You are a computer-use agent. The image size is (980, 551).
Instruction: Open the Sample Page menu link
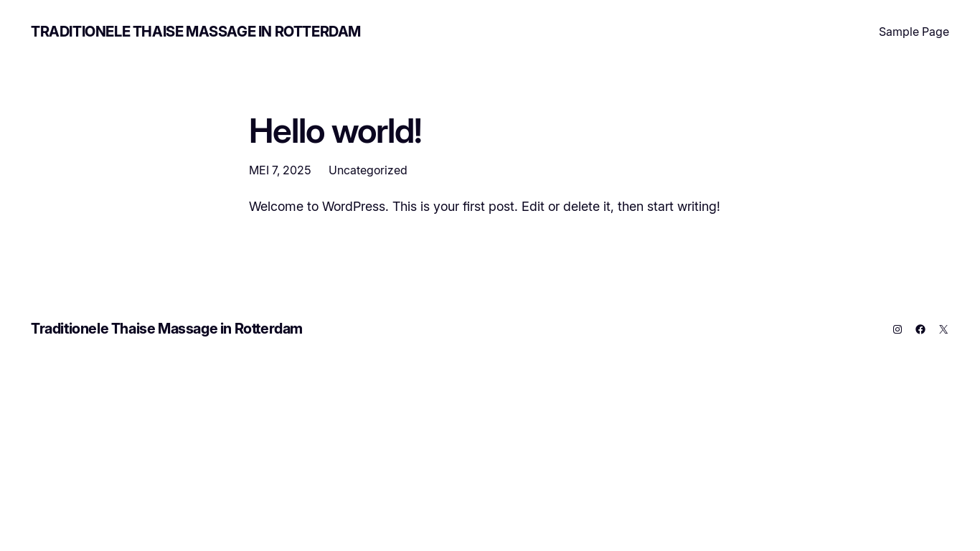point(914,32)
